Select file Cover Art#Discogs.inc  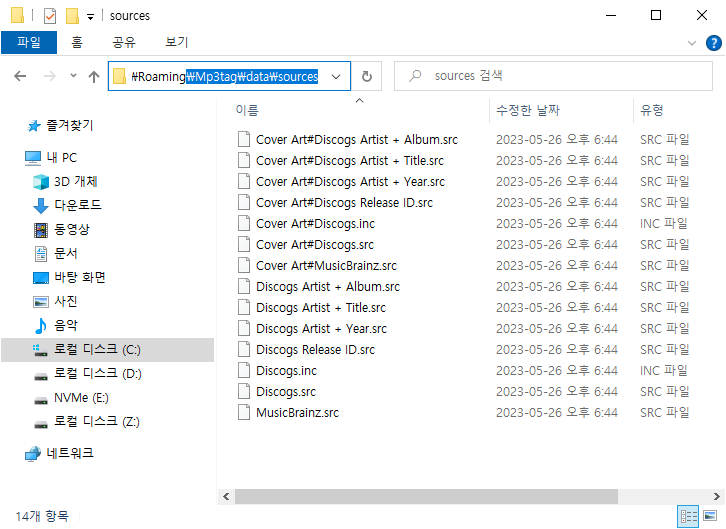pos(315,224)
